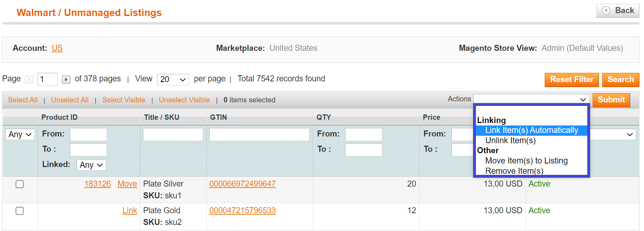This screenshot has height=231, width=644.
Task: Expand the Actions dropdown
Action: pos(531,99)
